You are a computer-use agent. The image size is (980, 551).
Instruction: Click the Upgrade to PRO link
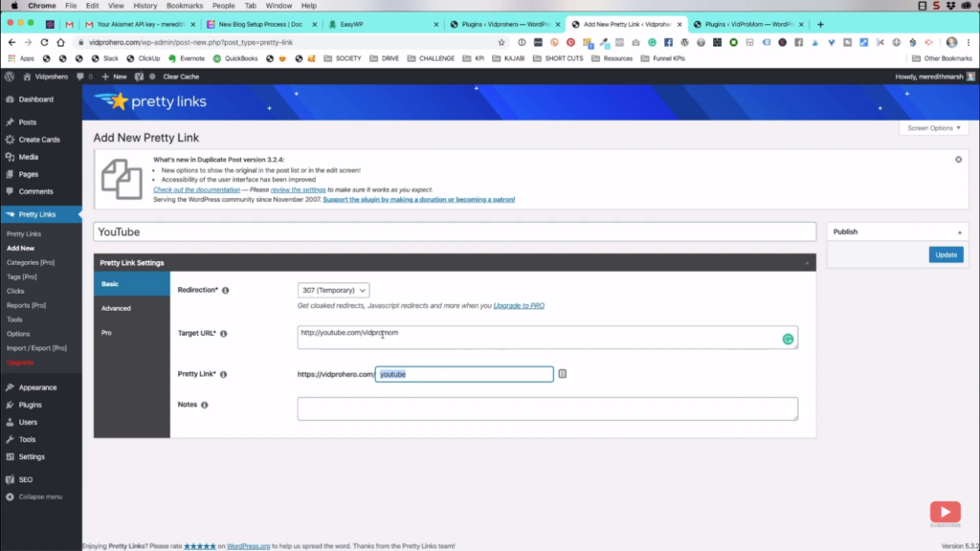tap(519, 305)
